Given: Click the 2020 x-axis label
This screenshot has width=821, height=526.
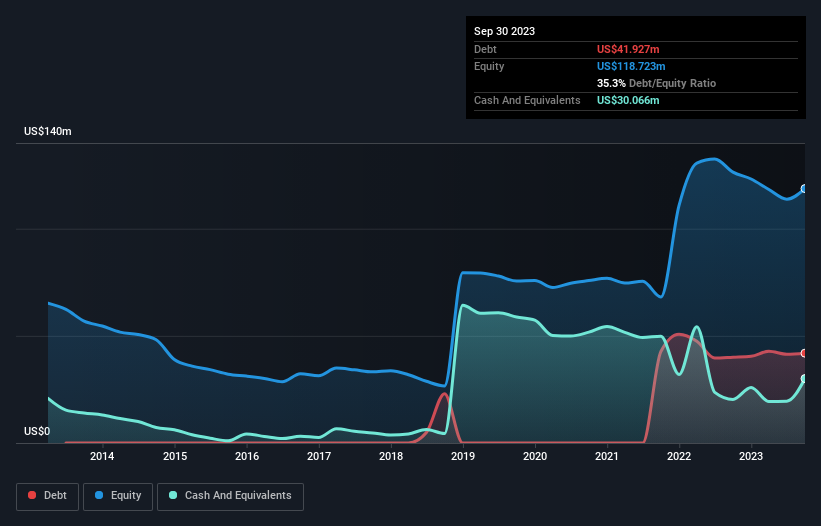Looking at the screenshot, I should pyautogui.click(x=535, y=456).
